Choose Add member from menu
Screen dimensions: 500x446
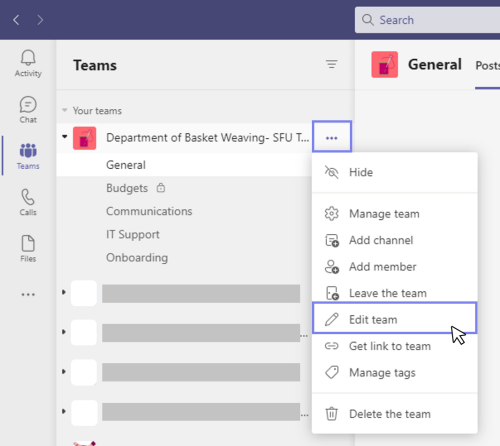click(x=395, y=267)
